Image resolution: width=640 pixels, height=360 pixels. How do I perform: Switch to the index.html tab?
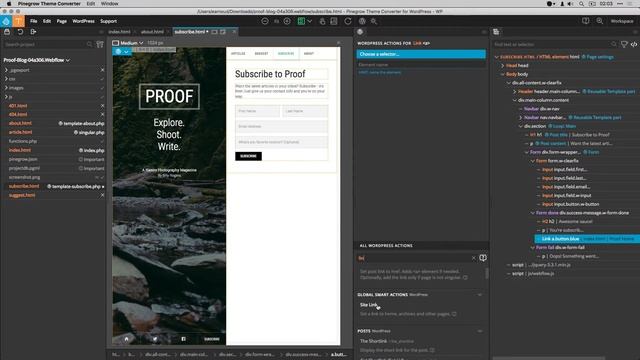(x=119, y=31)
